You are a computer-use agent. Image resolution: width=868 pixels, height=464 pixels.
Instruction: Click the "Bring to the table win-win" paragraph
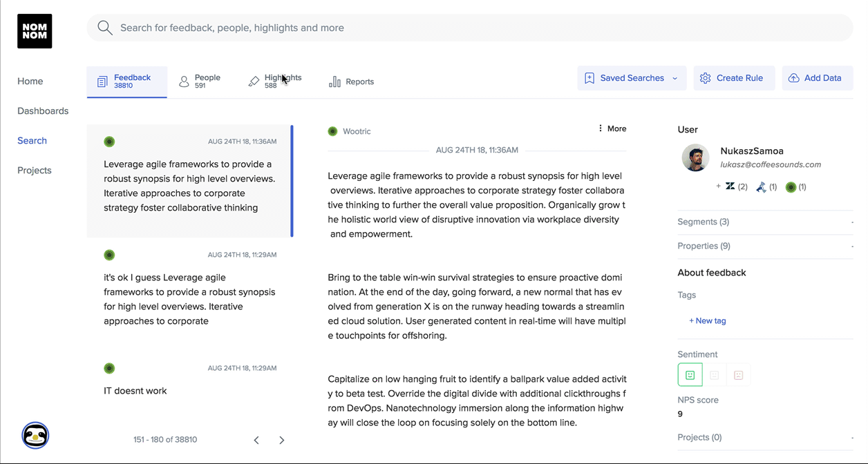coord(476,307)
